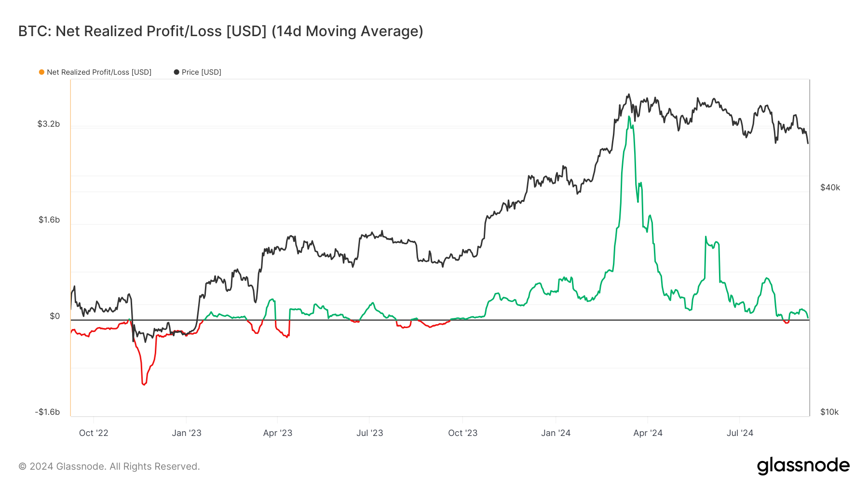Viewport: 868px width, 488px height.
Task: Click the Oct '22 x-axis label
Action: (94, 433)
